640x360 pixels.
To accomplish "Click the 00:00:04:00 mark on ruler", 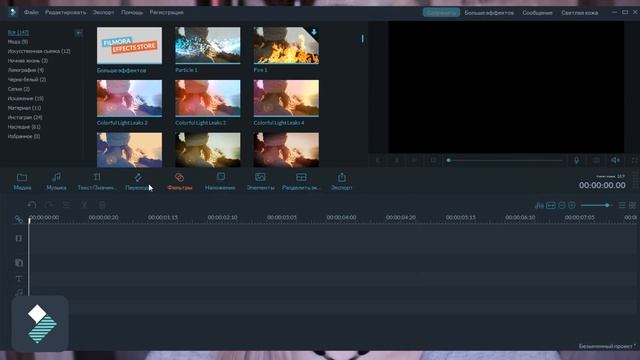I will 341,217.
